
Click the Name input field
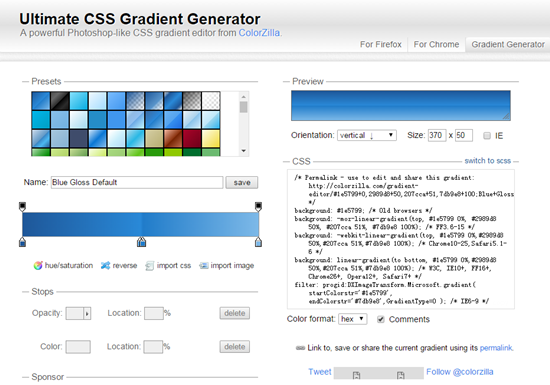click(x=137, y=182)
